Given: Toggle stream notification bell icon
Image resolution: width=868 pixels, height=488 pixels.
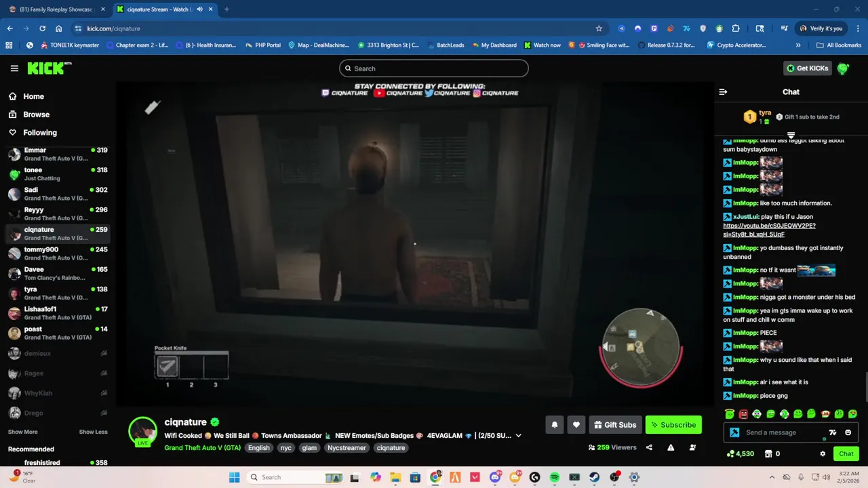Looking at the screenshot, I should [554, 425].
